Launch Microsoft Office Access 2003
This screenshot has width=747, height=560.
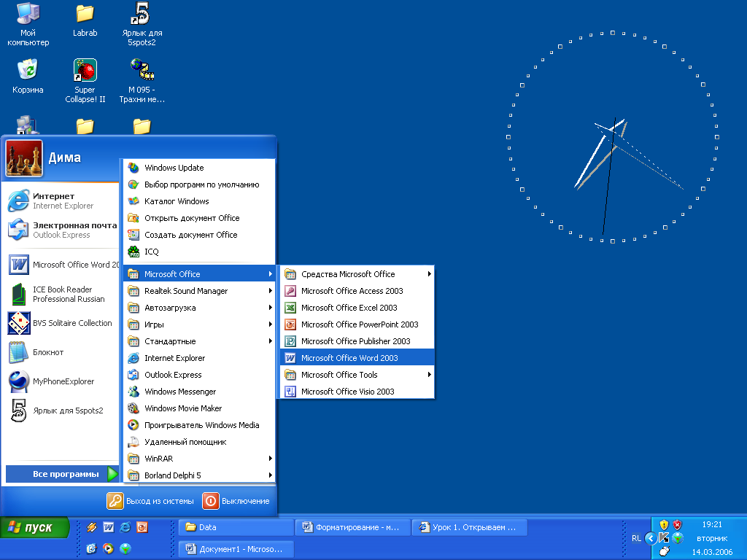[x=357, y=290]
